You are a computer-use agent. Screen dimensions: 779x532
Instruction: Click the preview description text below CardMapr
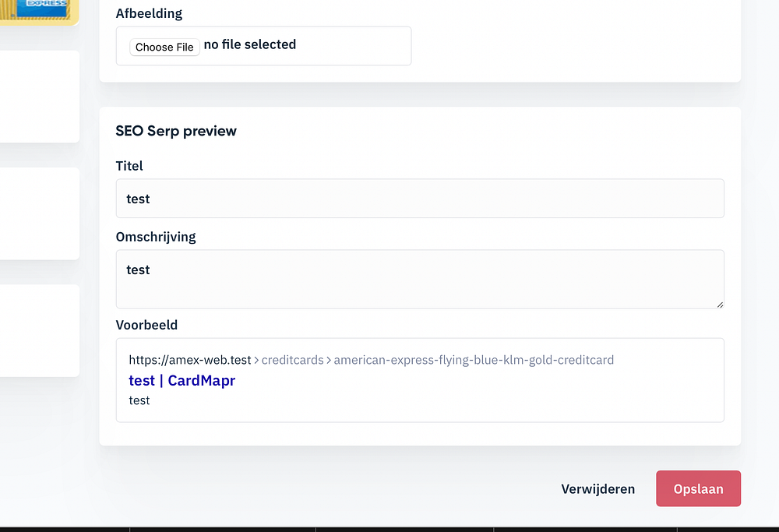point(139,400)
